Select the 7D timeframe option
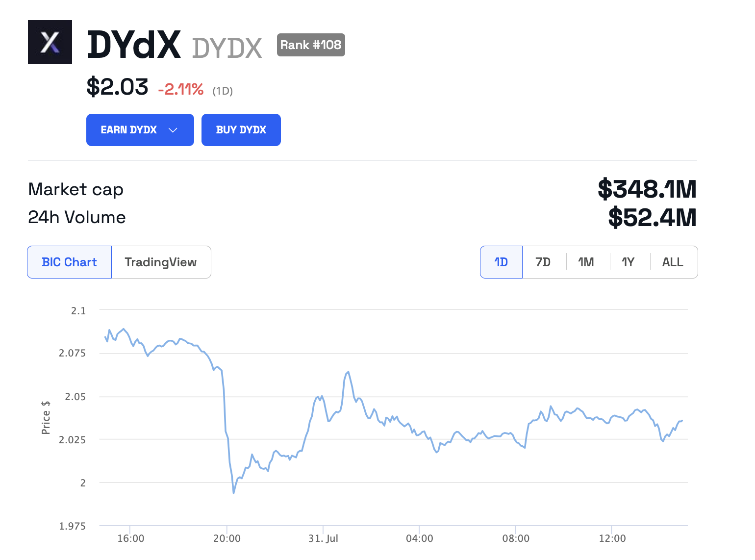The image size is (755, 560). 543,262
